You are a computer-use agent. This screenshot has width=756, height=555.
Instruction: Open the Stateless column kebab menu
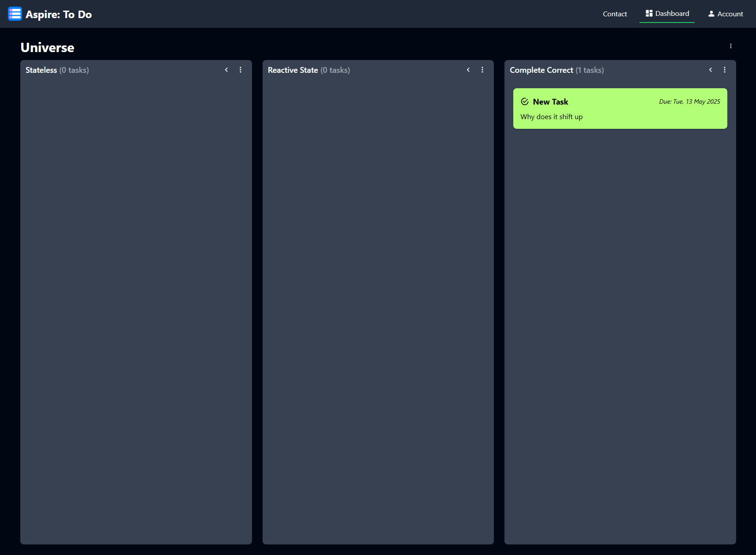(x=241, y=70)
